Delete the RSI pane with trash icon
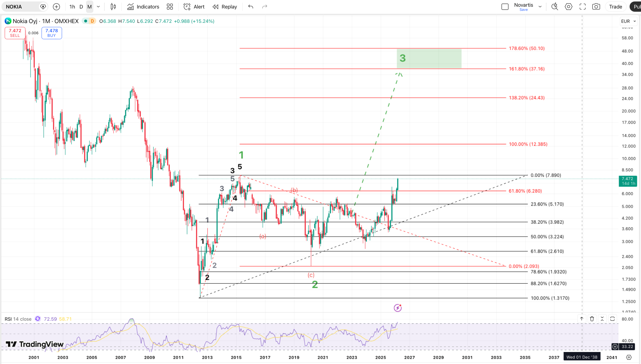 (592, 319)
